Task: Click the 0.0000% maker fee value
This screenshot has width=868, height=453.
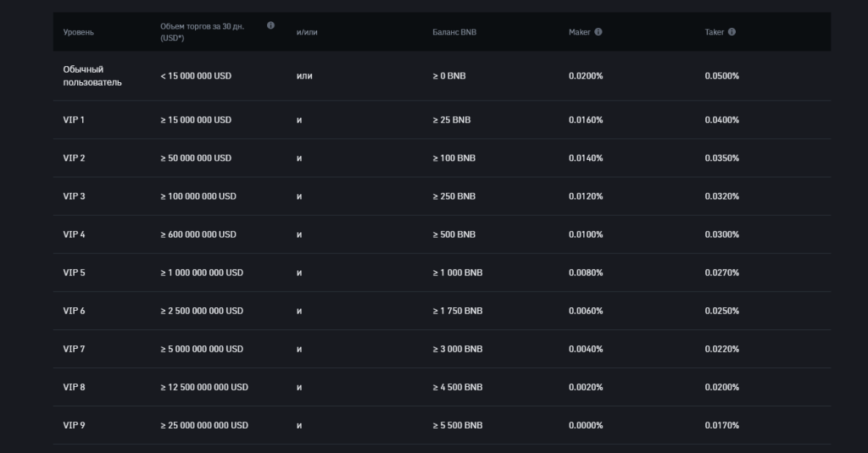Action: click(586, 425)
